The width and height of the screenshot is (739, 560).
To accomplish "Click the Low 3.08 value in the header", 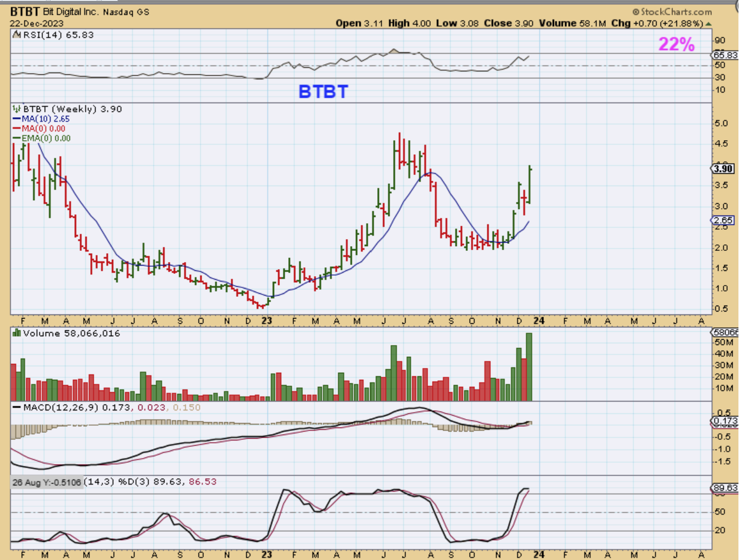I will [457, 24].
